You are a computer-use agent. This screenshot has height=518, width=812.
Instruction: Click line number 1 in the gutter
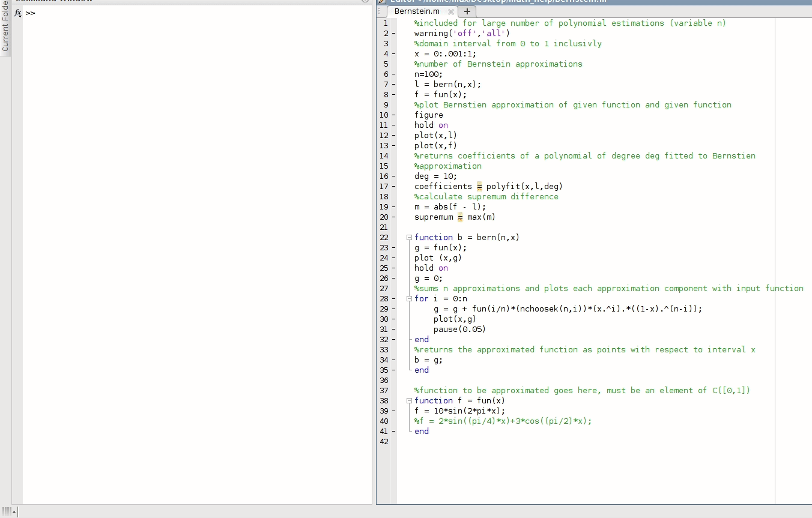(386, 23)
